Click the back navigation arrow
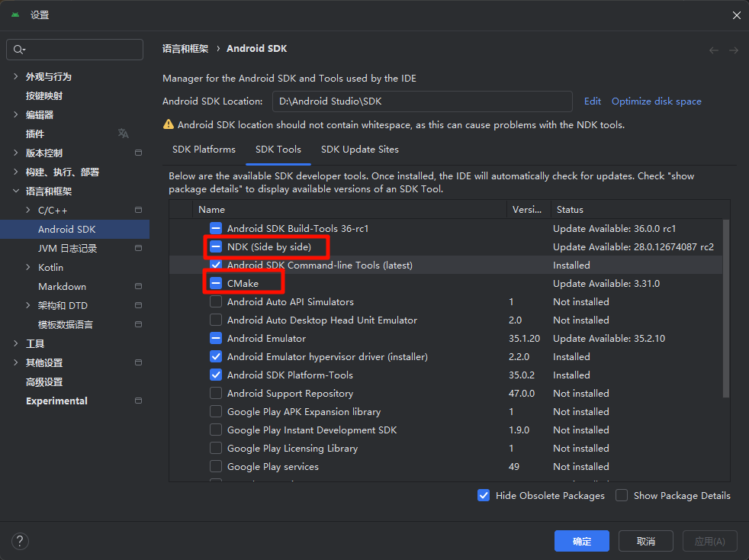 714,50
